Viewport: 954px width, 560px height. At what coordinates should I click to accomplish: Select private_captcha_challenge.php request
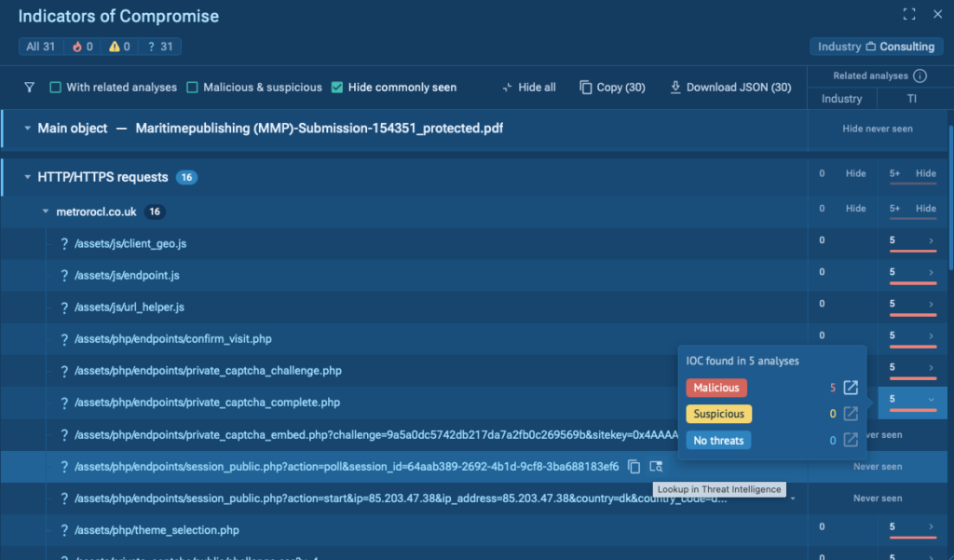tap(208, 370)
